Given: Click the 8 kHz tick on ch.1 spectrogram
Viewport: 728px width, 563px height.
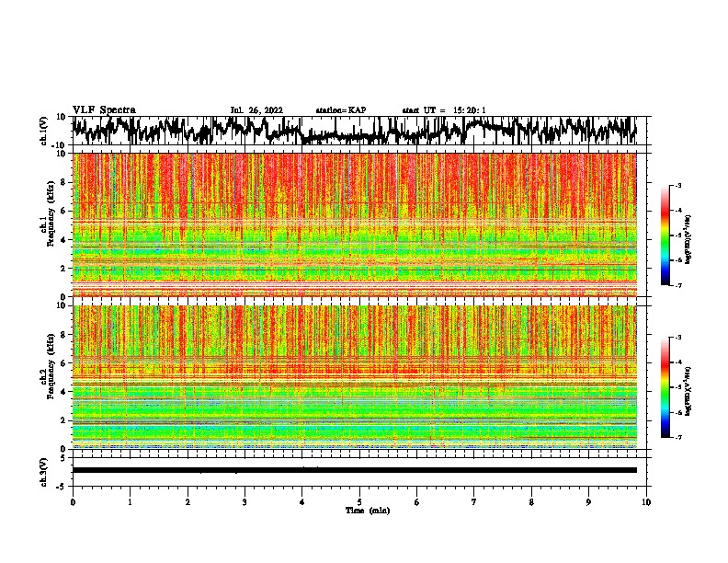Looking at the screenshot, I should (x=63, y=182).
